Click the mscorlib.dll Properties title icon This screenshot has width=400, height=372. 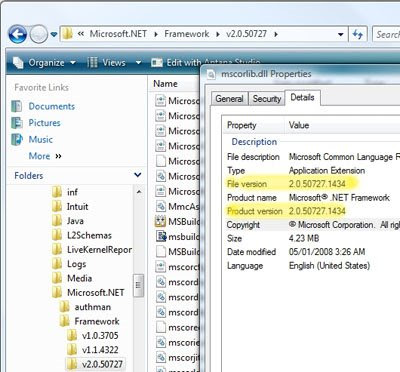point(211,74)
